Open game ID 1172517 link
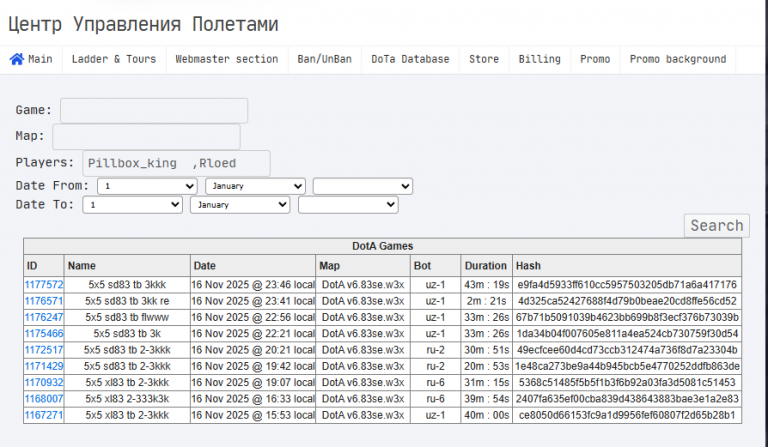768x447 pixels. coord(44,350)
